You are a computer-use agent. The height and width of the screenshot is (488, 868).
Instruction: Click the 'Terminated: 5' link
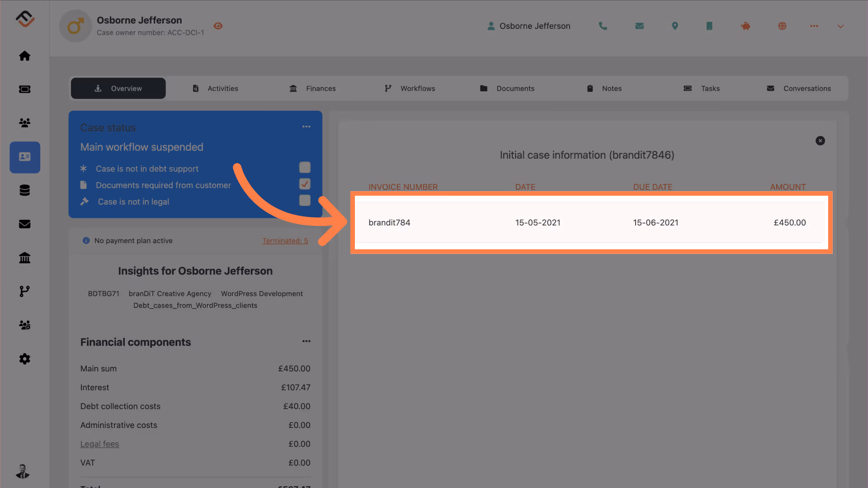click(x=285, y=241)
